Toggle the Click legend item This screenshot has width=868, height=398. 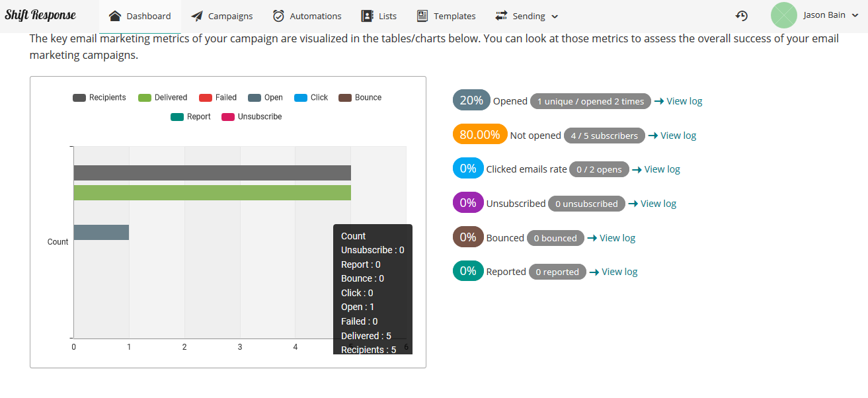pos(311,97)
